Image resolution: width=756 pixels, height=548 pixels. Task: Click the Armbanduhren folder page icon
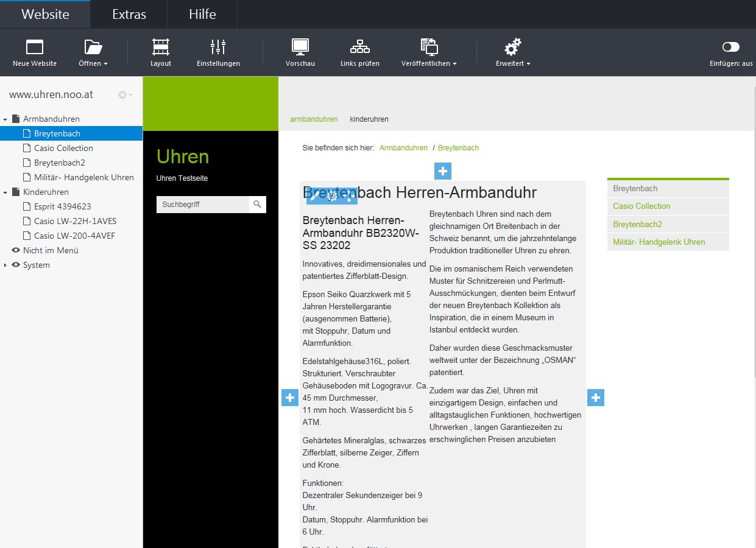pos(16,119)
